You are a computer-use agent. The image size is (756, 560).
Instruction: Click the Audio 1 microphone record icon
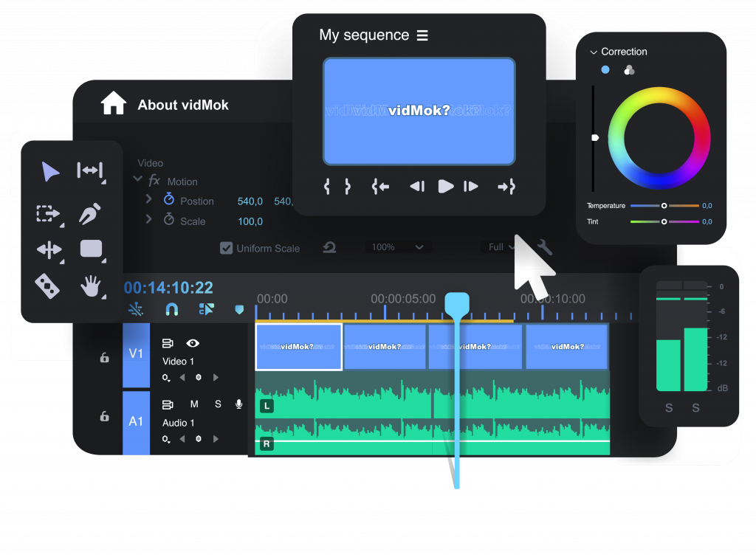tap(238, 404)
